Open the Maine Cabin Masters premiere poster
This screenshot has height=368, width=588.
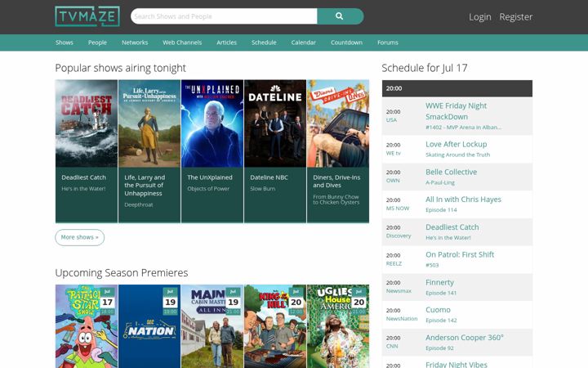(212, 326)
